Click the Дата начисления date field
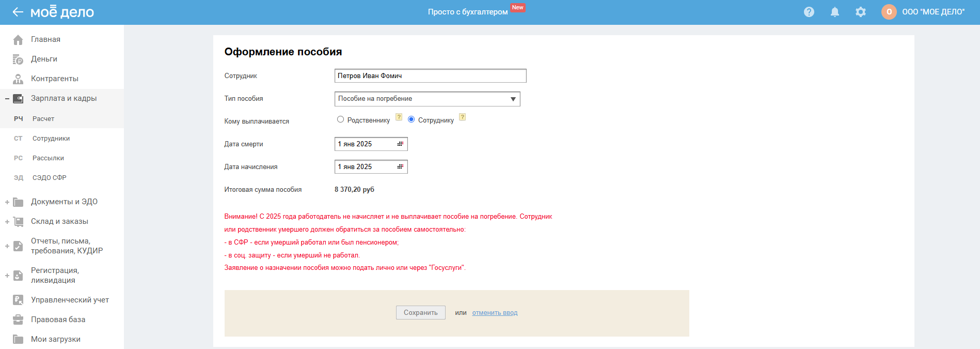This screenshot has width=980, height=349. pyautogui.click(x=371, y=166)
